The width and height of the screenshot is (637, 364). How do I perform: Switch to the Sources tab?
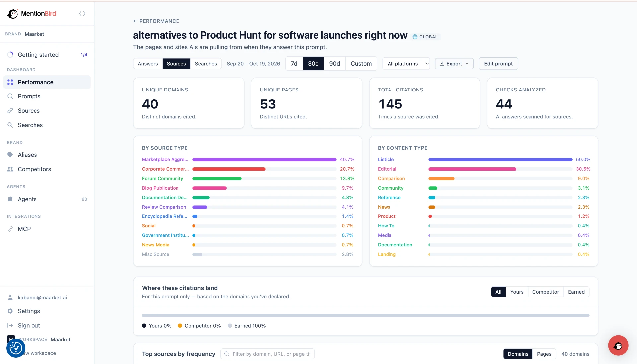pyautogui.click(x=176, y=64)
